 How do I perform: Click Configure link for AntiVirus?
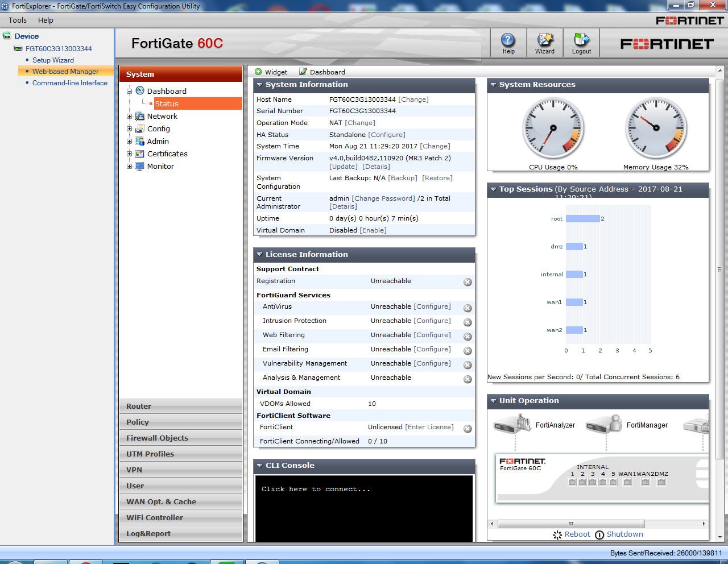point(432,306)
